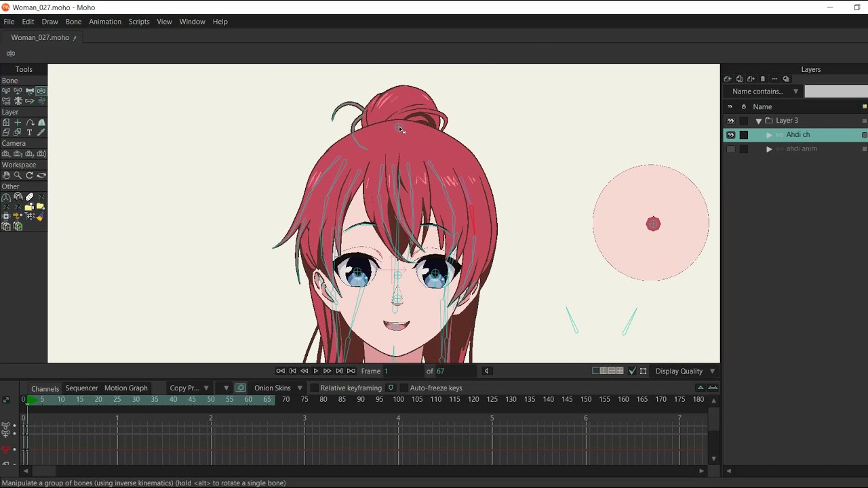Toggle the audio mute speaker icon
Viewport: 868px width, 488px height.
[486, 371]
